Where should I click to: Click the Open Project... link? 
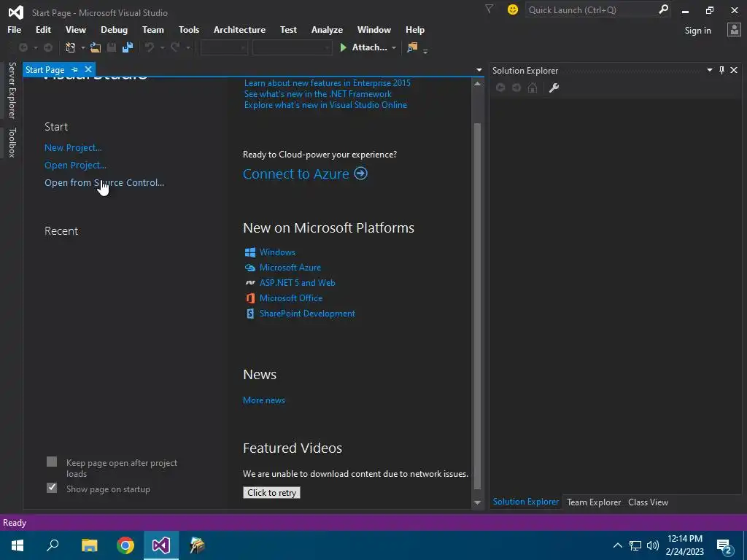[75, 166]
